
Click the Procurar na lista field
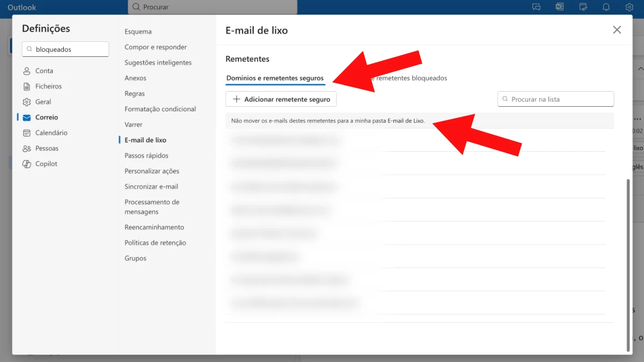pos(555,99)
